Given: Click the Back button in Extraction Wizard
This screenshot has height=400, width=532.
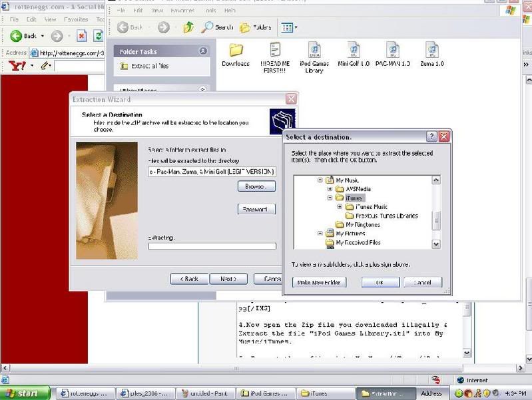Looking at the screenshot, I should (x=189, y=279).
